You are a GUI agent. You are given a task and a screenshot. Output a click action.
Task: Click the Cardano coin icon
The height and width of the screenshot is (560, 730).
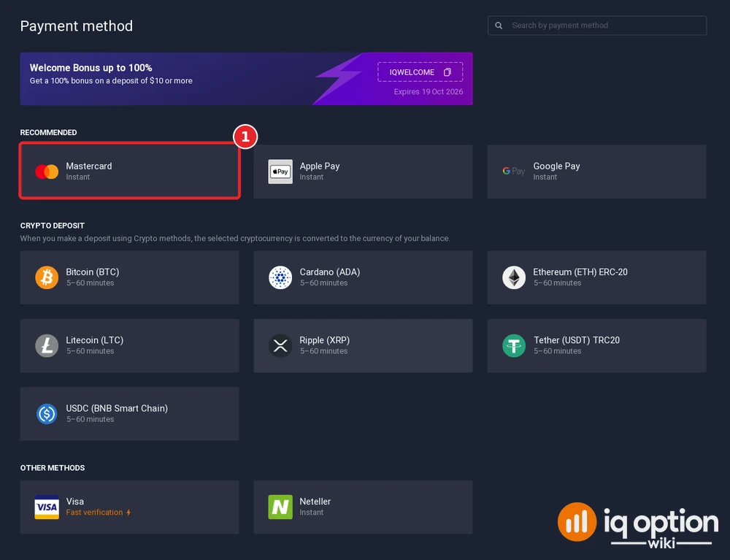coord(280,277)
